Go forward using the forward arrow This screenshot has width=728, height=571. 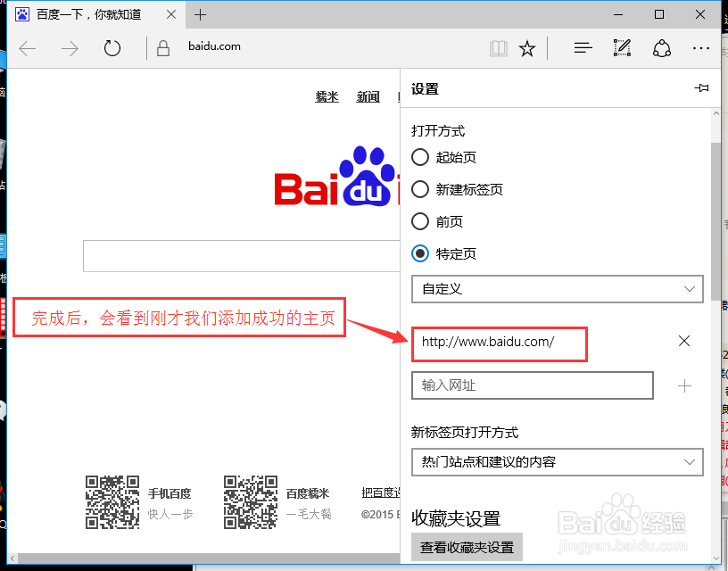pyautogui.click(x=70, y=48)
